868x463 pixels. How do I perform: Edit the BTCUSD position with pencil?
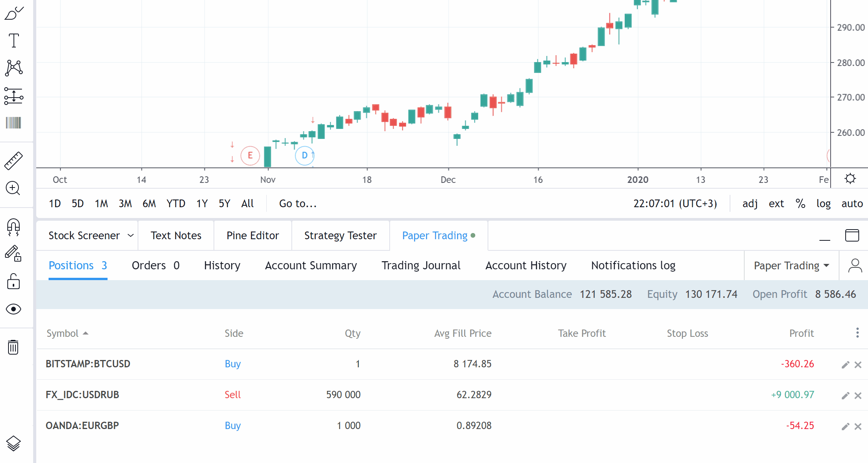coord(845,365)
